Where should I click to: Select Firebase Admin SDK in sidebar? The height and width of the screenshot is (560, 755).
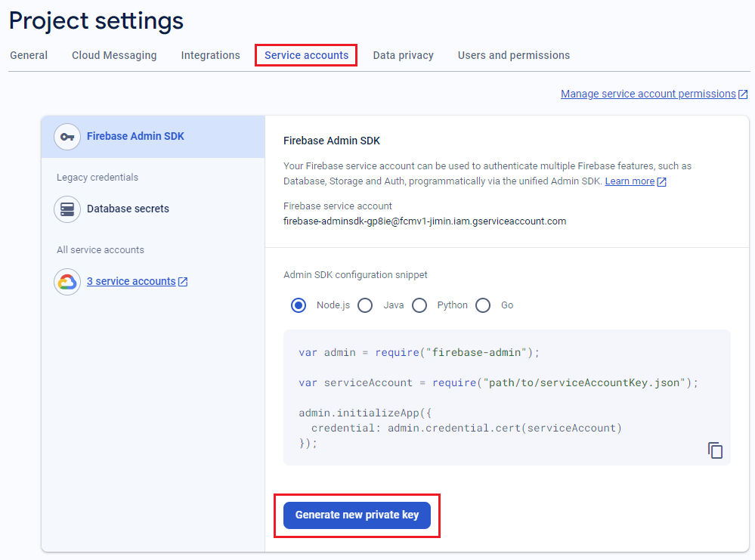pos(153,137)
